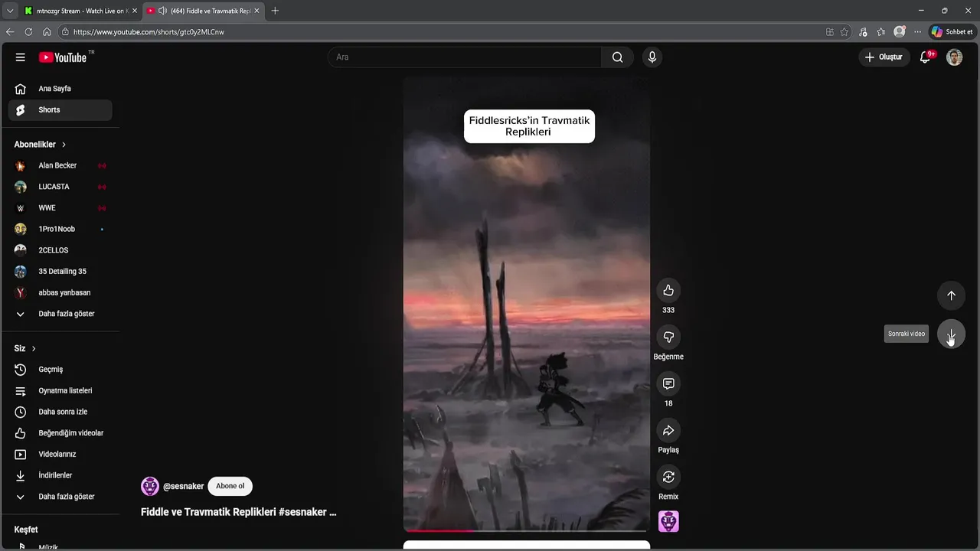Screen dimensions: 980x551
Task: Click the search magnifier button
Action: click(617, 57)
